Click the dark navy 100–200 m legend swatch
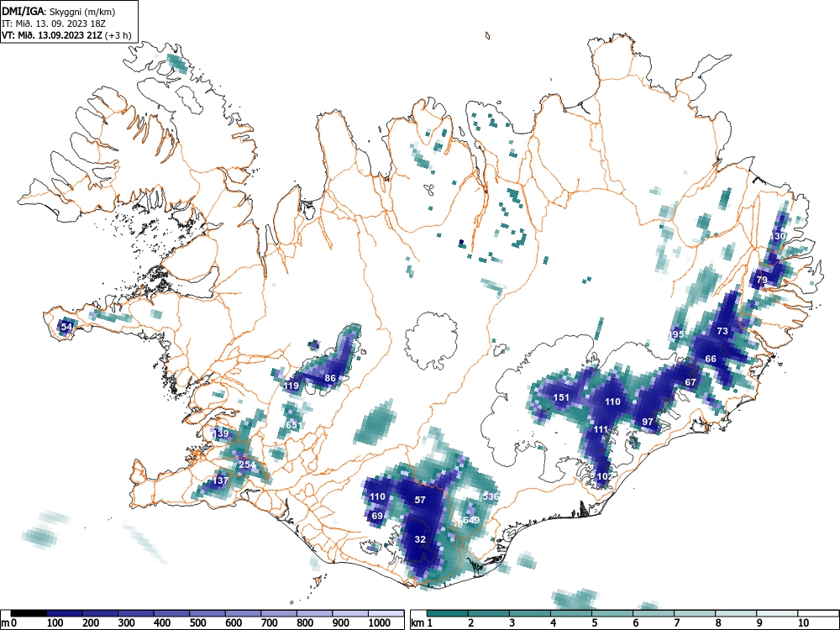The height and width of the screenshot is (630, 840). [65, 613]
